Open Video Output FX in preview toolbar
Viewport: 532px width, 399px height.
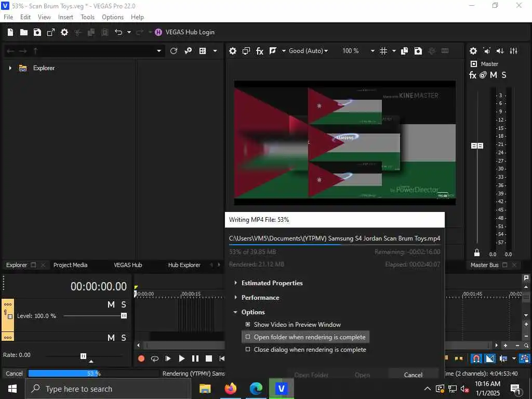pos(260,51)
